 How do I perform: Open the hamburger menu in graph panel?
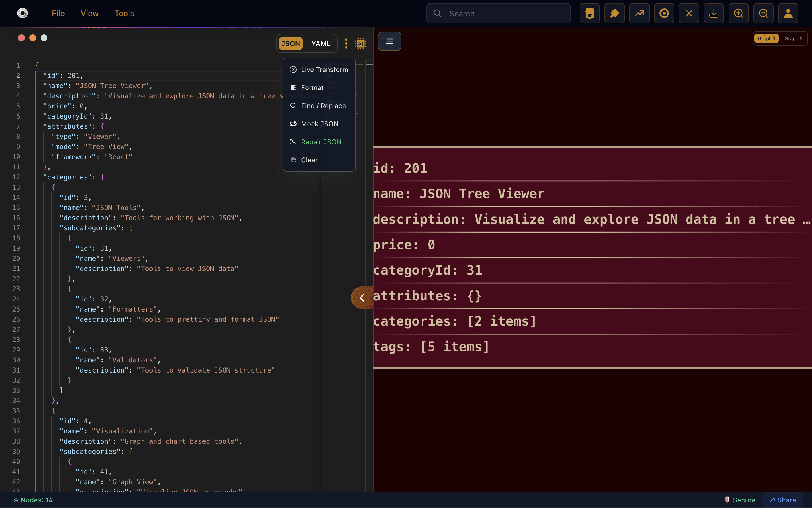(390, 41)
